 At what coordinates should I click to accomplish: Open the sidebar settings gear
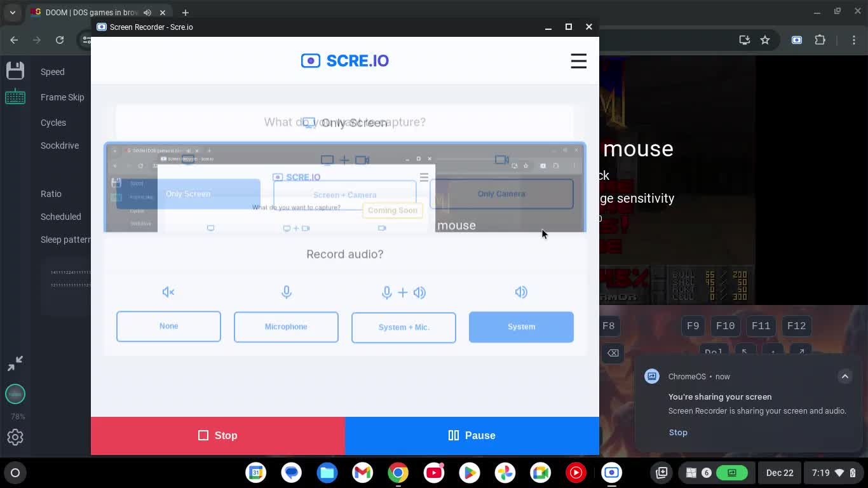coord(15,437)
